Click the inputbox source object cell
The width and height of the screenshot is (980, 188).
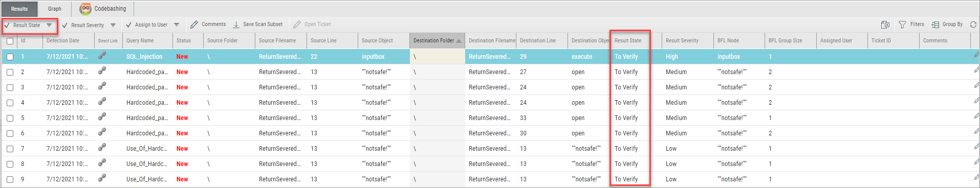[373, 57]
